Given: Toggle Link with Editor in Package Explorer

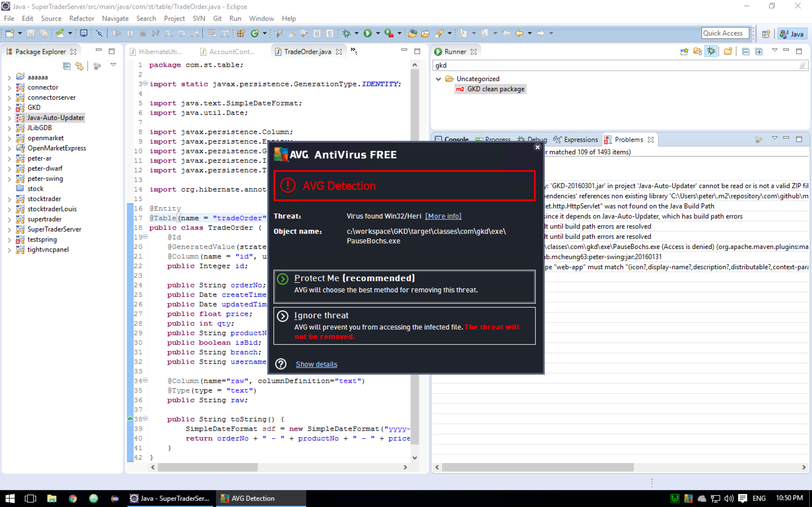Looking at the screenshot, I should (x=80, y=66).
